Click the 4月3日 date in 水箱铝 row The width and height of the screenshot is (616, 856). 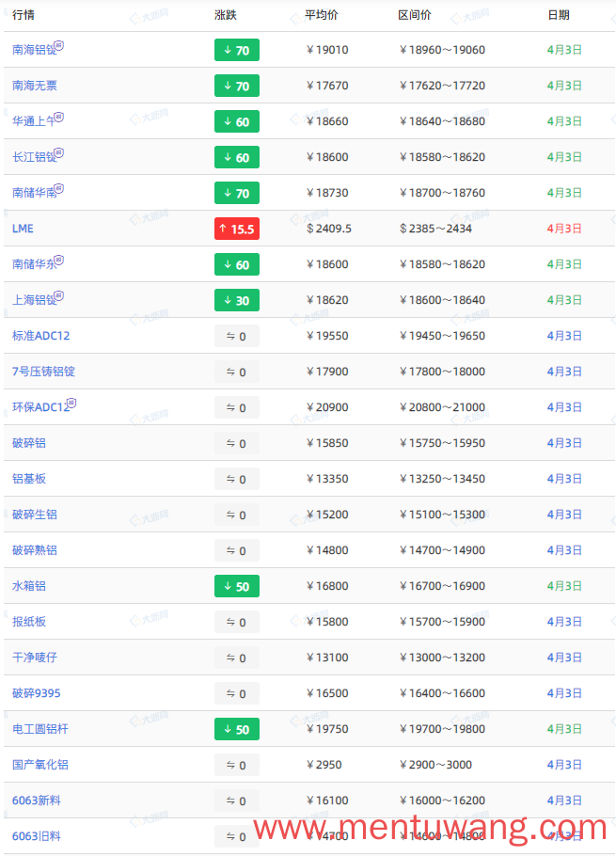564,586
